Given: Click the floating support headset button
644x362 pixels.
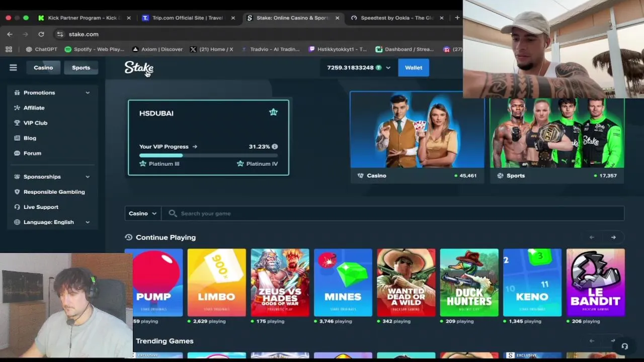Looking at the screenshot, I should tap(624, 346).
